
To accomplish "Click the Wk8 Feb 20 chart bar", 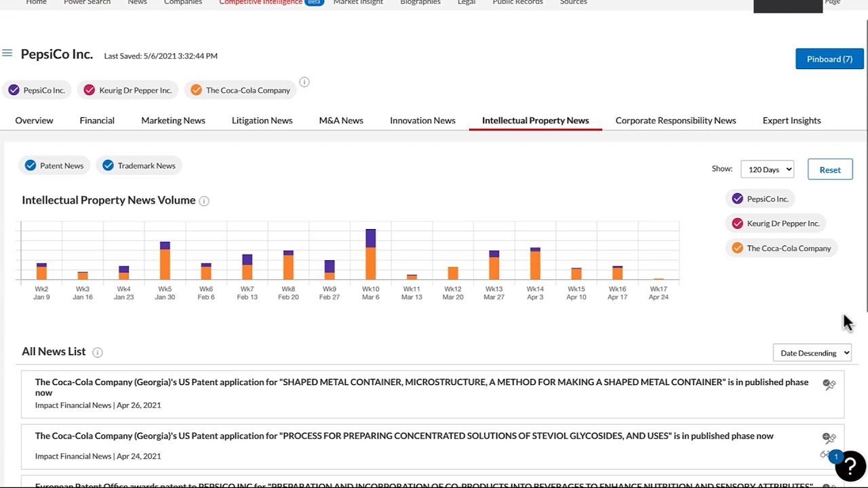I will coord(288,265).
